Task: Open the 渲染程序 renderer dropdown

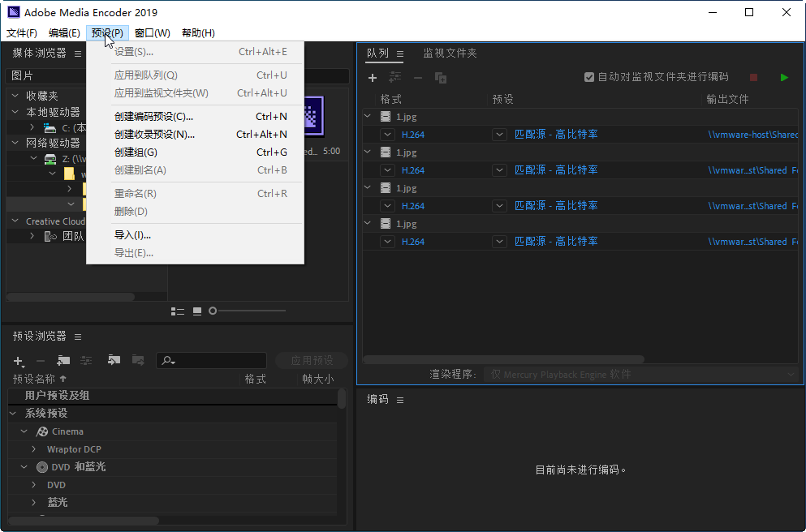Action: click(x=641, y=375)
